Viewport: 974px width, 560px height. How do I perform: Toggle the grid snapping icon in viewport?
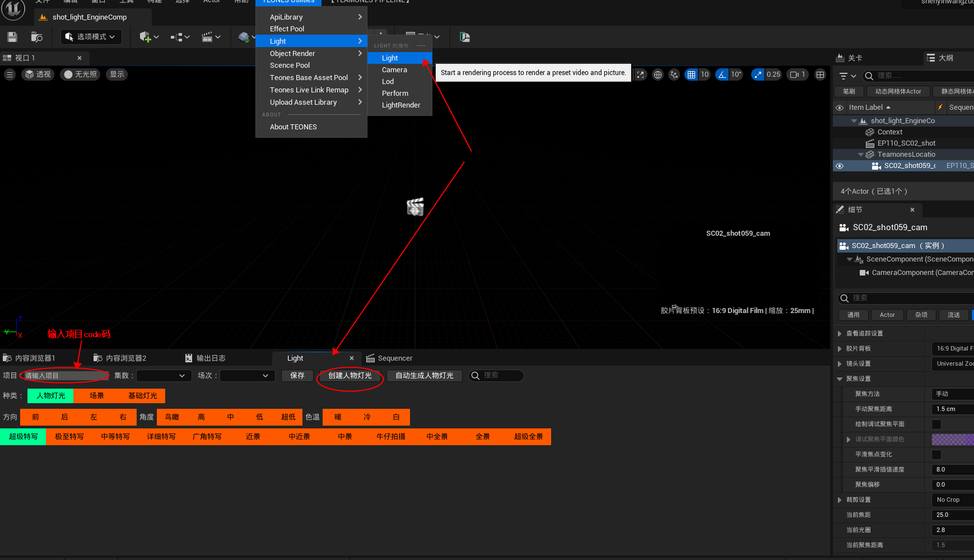[692, 74]
